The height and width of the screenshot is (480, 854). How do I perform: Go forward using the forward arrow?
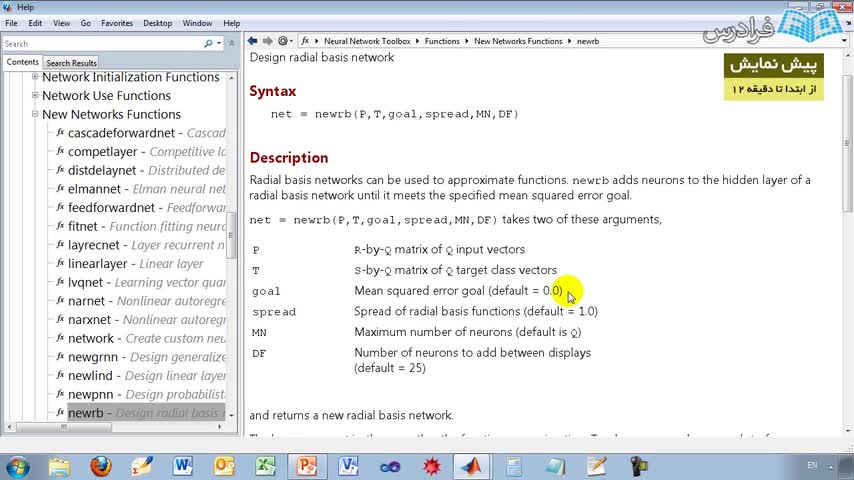(267, 41)
